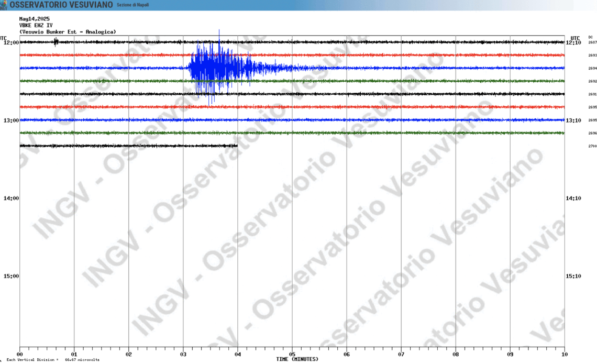Click the INGV logo in the header
597x364 pixels.
pos(4,5)
